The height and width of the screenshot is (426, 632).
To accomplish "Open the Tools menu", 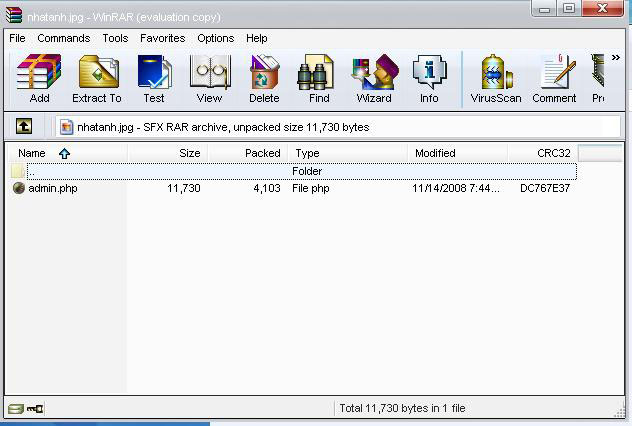I will (115, 38).
